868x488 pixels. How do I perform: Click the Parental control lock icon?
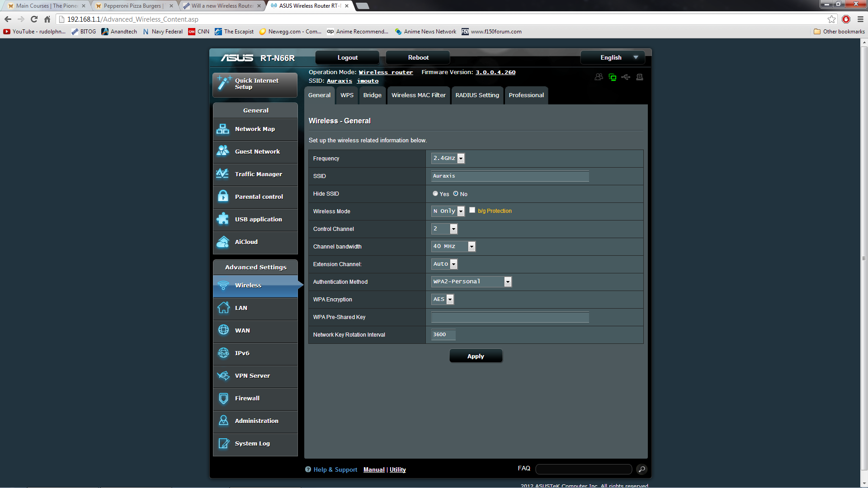pyautogui.click(x=223, y=196)
